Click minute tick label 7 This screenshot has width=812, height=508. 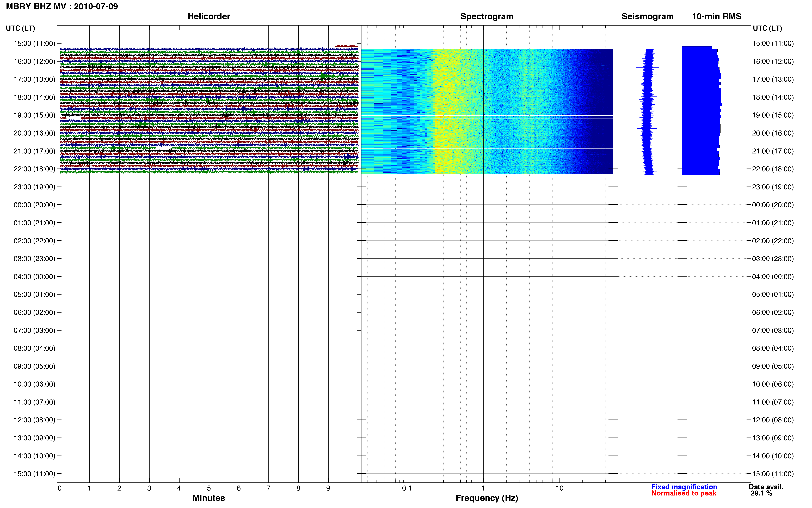point(269,488)
